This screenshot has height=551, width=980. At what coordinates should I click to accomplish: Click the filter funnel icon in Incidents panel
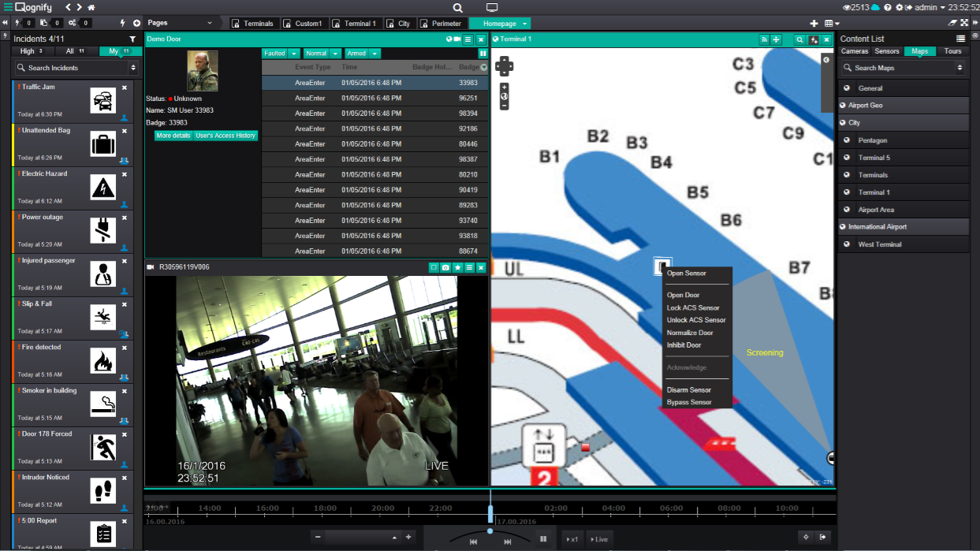(132, 38)
